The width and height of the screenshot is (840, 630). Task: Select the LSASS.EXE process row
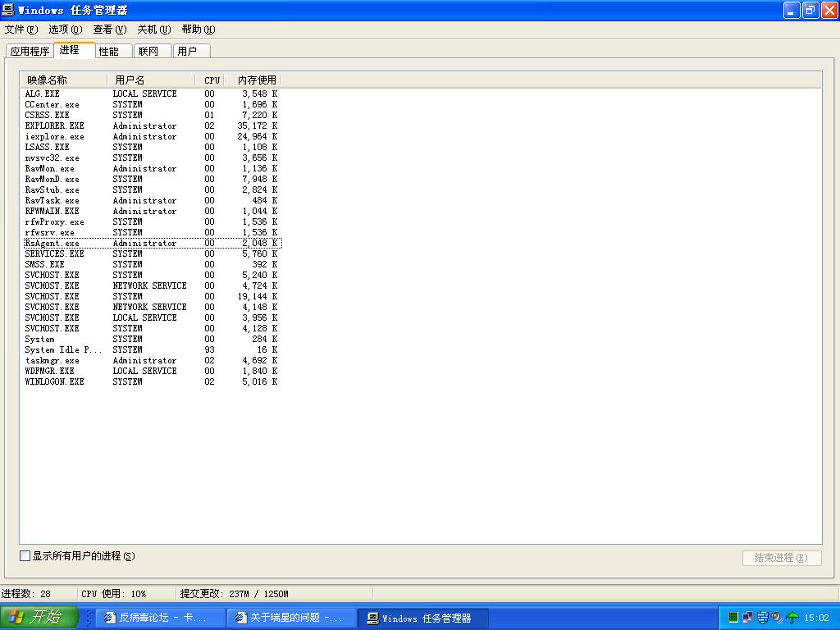152,148
